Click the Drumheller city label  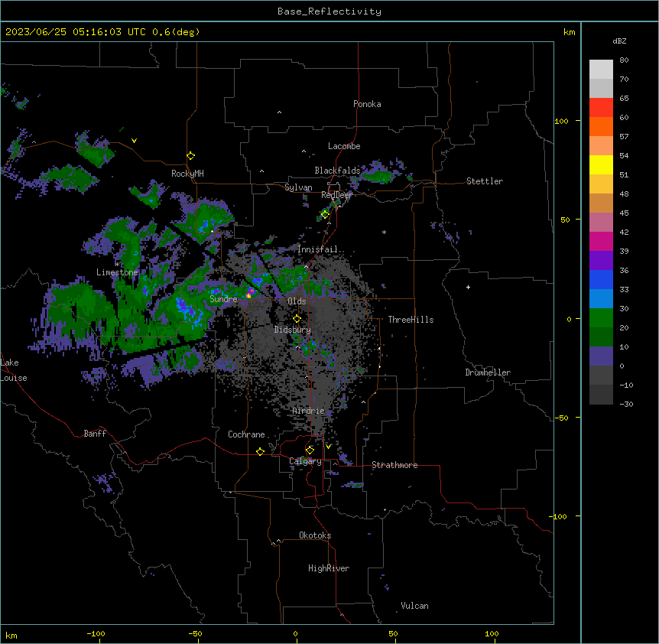pos(488,372)
